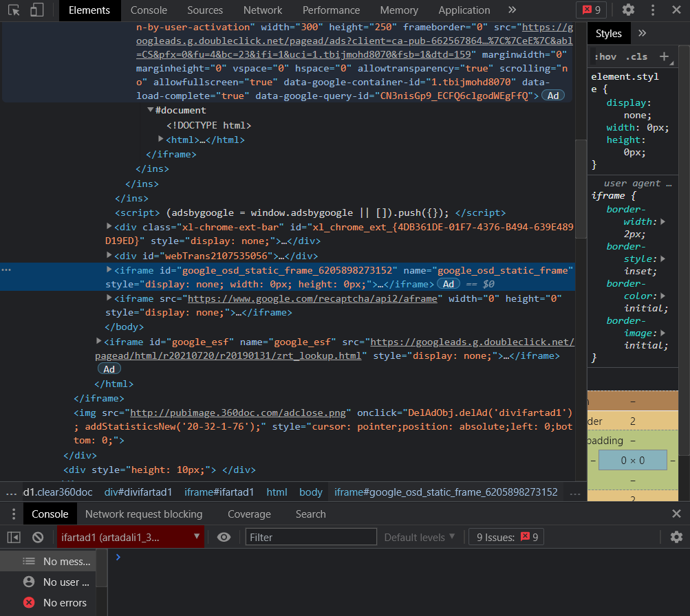
Task: Open Network request blocking drawer tab
Action: (x=144, y=514)
